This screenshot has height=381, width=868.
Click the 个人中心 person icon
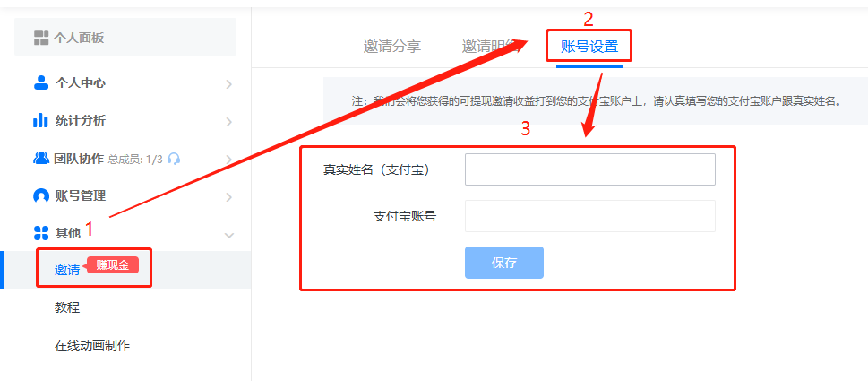point(41,83)
